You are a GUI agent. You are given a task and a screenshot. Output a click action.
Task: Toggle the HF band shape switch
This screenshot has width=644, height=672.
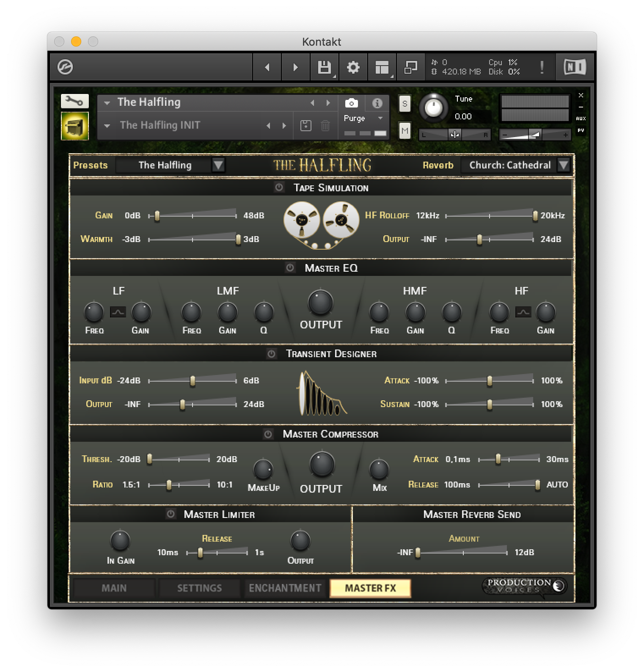pyautogui.click(x=523, y=312)
